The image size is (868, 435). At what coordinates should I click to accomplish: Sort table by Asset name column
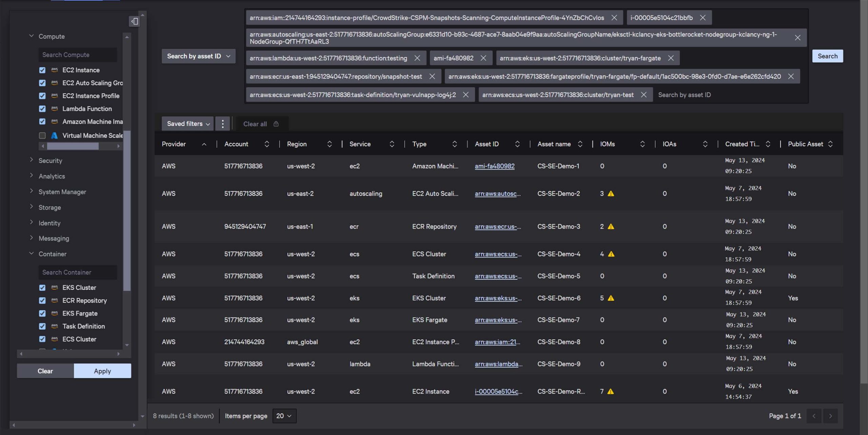coord(580,144)
